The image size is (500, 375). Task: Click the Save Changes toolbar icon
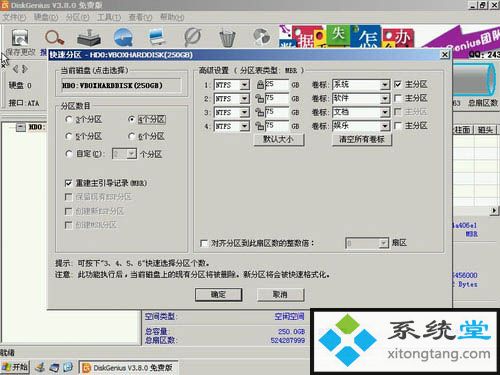coord(20,37)
